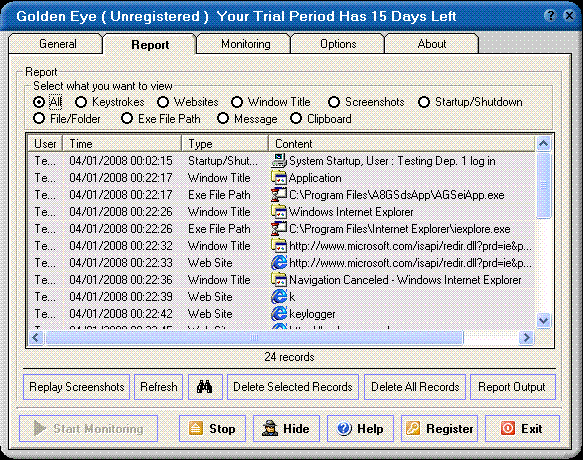Click the horizontal scroll right arrow
Image resolution: width=583 pixels, height=460 pixels.
[x=526, y=338]
